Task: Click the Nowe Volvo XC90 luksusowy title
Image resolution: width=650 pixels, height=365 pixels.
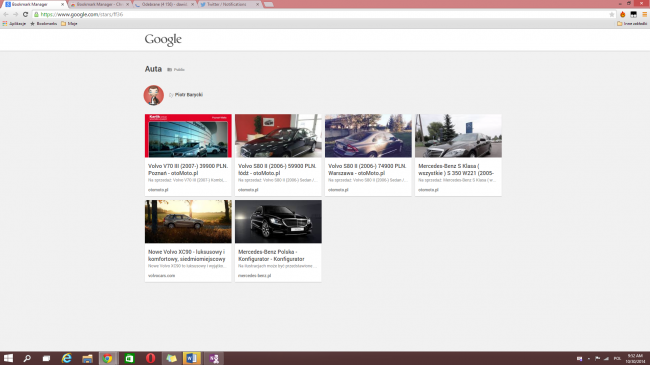Action: pyautogui.click(x=187, y=255)
